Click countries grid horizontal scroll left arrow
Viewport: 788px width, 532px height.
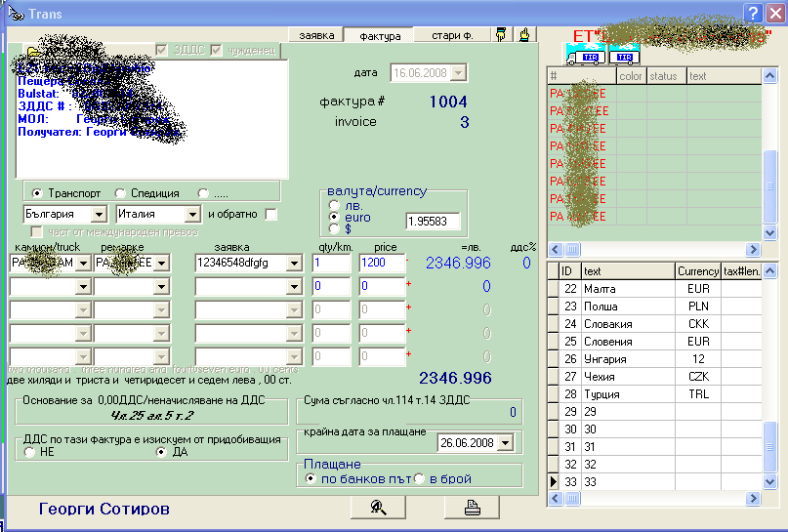[x=556, y=499]
